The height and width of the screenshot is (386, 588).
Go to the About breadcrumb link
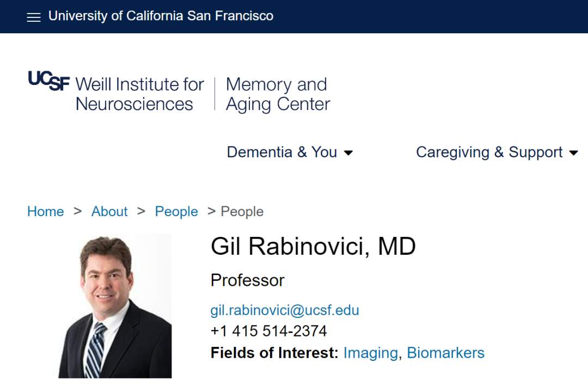(109, 211)
